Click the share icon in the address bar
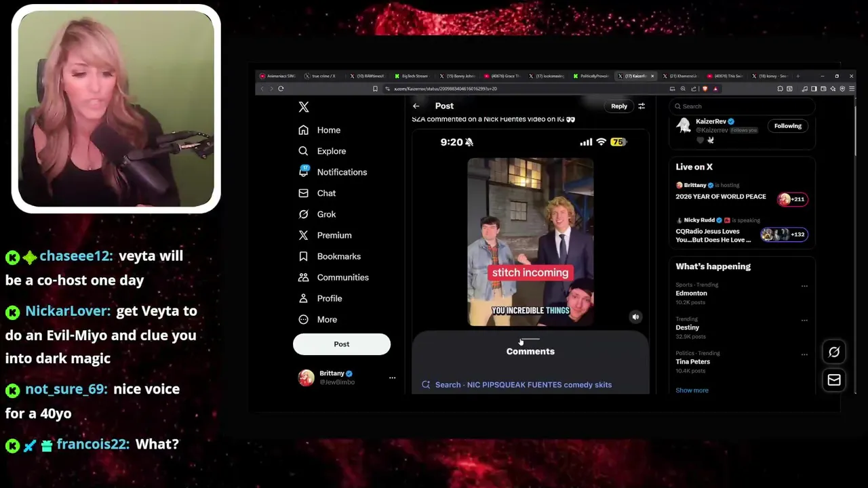The image size is (868, 488). [694, 89]
